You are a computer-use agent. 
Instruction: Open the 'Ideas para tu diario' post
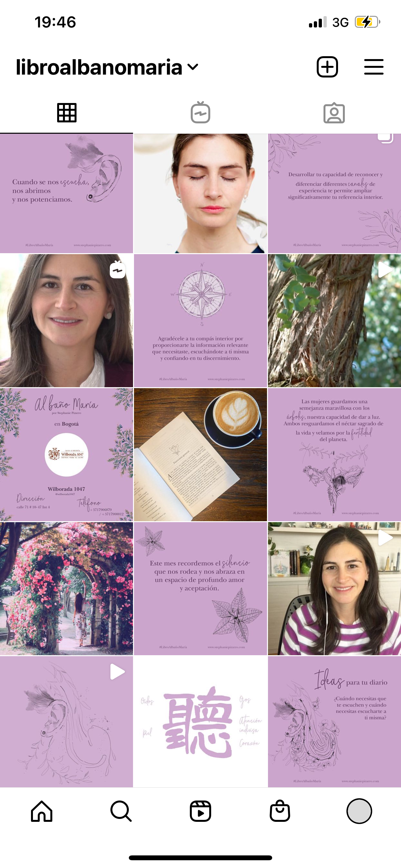[334, 722]
